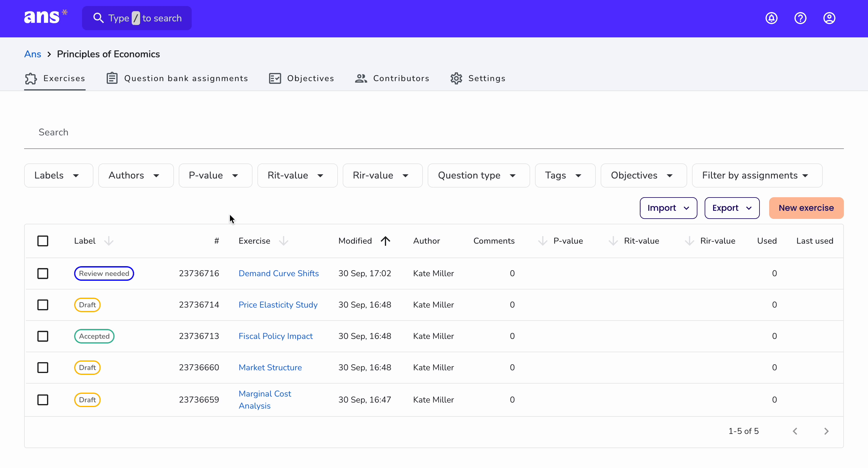868x468 pixels.
Task: Click the Last used column header
Action: [815, 241]
